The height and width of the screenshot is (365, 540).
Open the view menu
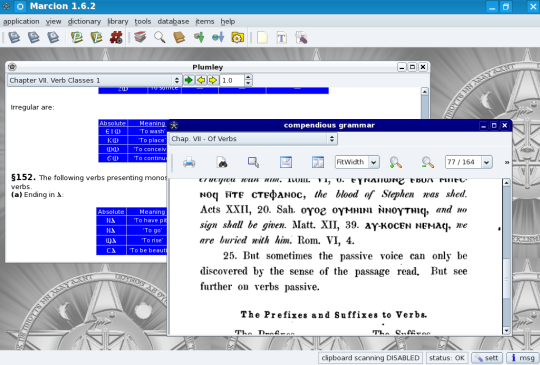[x=53, y=21]
